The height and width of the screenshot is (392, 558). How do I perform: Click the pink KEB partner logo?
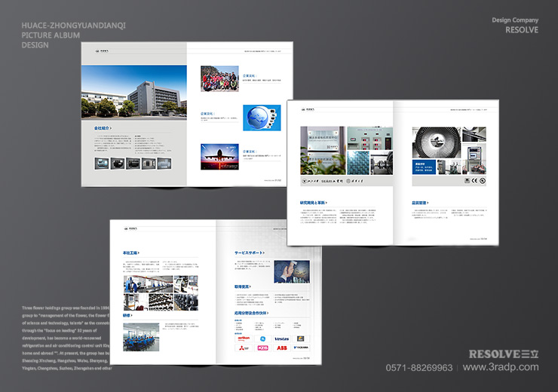point(262,348)
